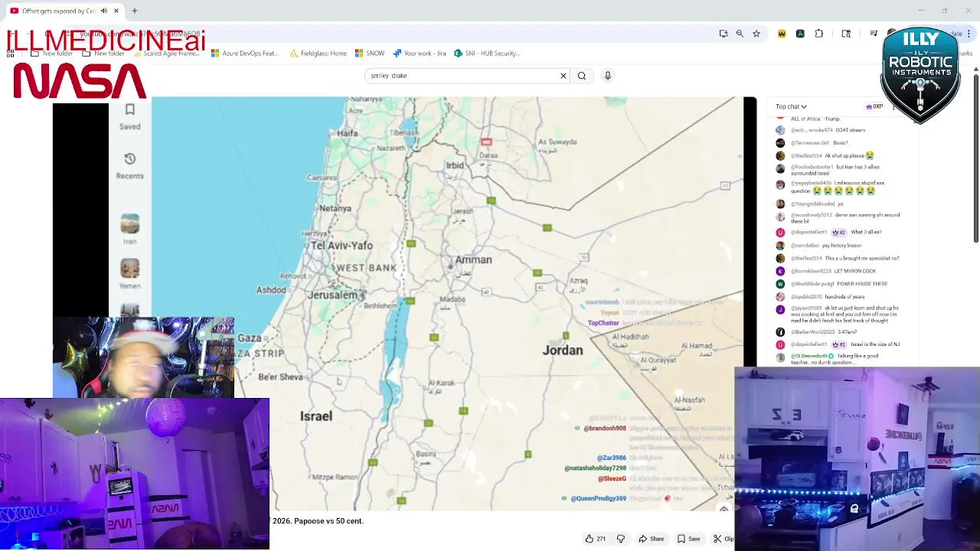Dislike the video with thumbs down

(621, 539)
